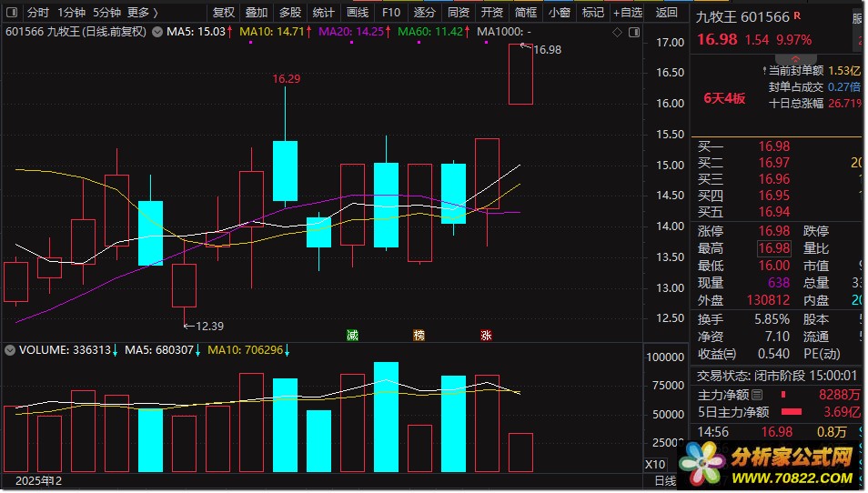
Task: Open the 主力净额 detail list icon
Action: click(x=757, y=395)
